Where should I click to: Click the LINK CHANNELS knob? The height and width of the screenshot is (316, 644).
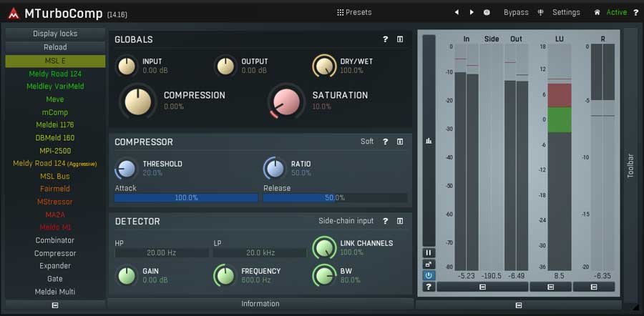tap(324, 248)
